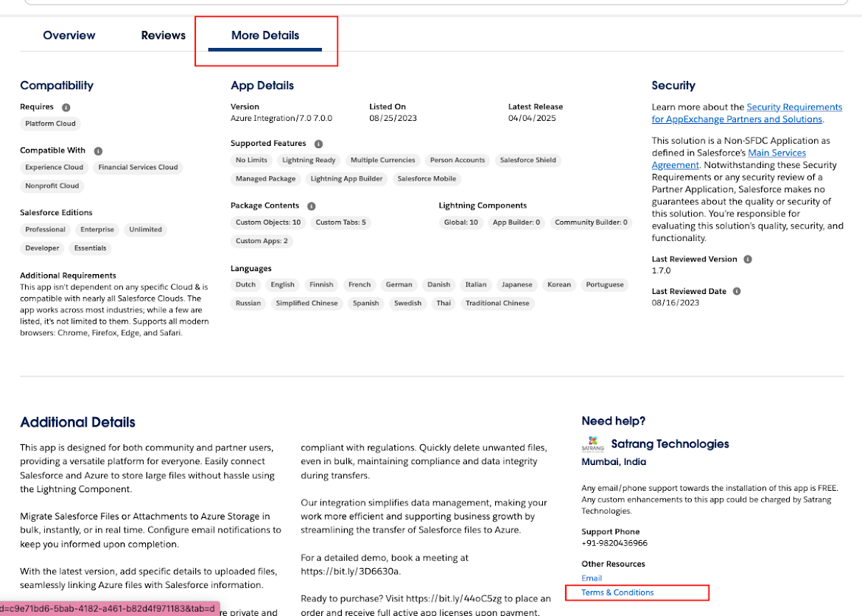The height and width of the screenshot is (616, 862).
Task: Open the Security Requirements for AppExchange Partners link
Action: point(746,113)
